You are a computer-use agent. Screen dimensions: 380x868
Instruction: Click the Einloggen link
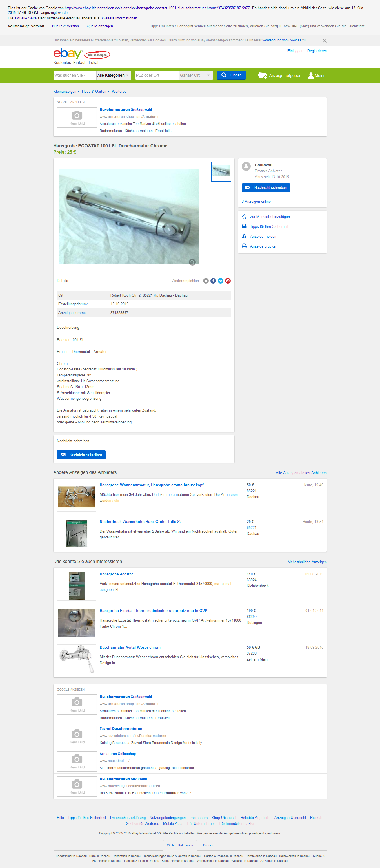click(x=295, y=51)
